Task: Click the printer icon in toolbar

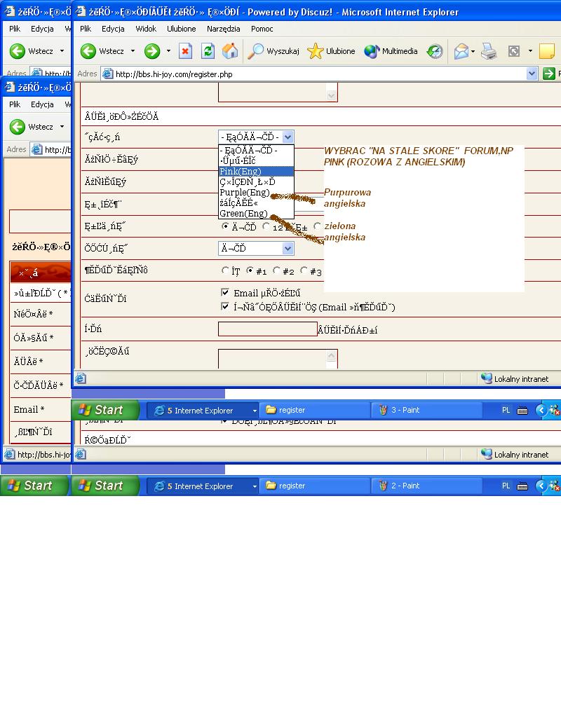Action: [x=489, y=51]
